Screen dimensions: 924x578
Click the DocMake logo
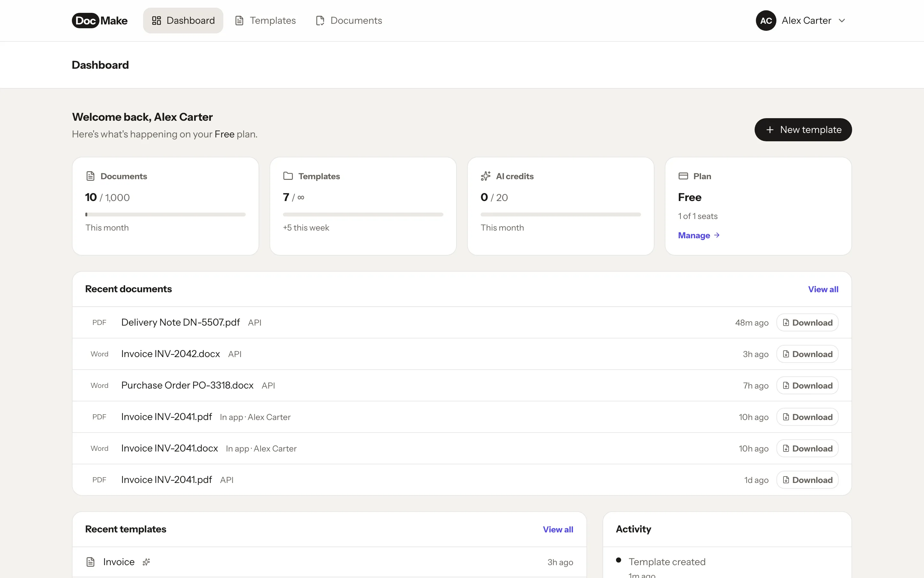click(100, 21)
